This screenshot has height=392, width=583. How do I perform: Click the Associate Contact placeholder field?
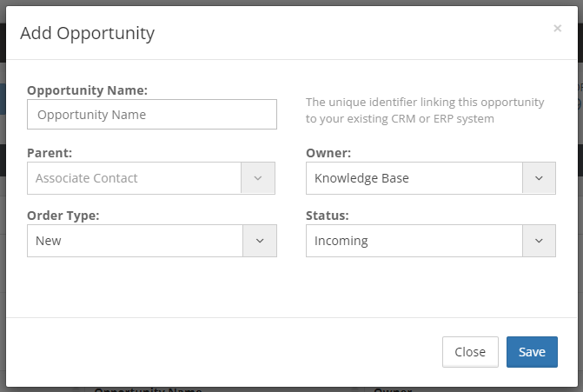point(134,178)
